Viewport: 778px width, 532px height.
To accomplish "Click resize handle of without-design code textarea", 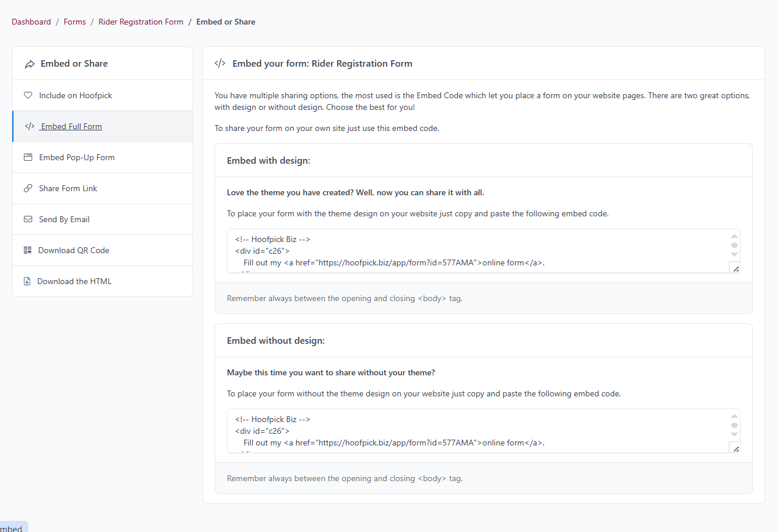I will click(x=735, y=448).
